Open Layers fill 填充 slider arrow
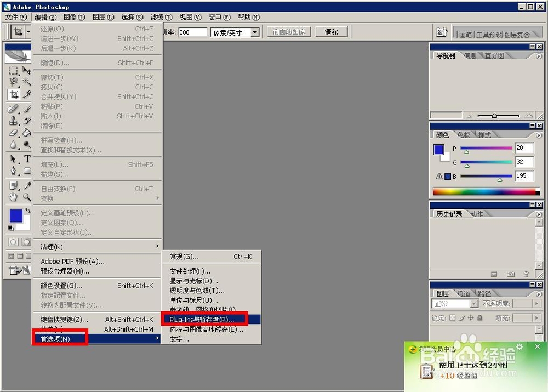The image size is (548, 392). 537,318
